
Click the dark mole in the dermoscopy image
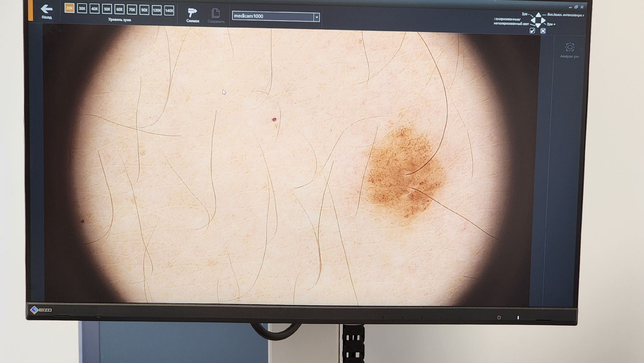point(403,171)
